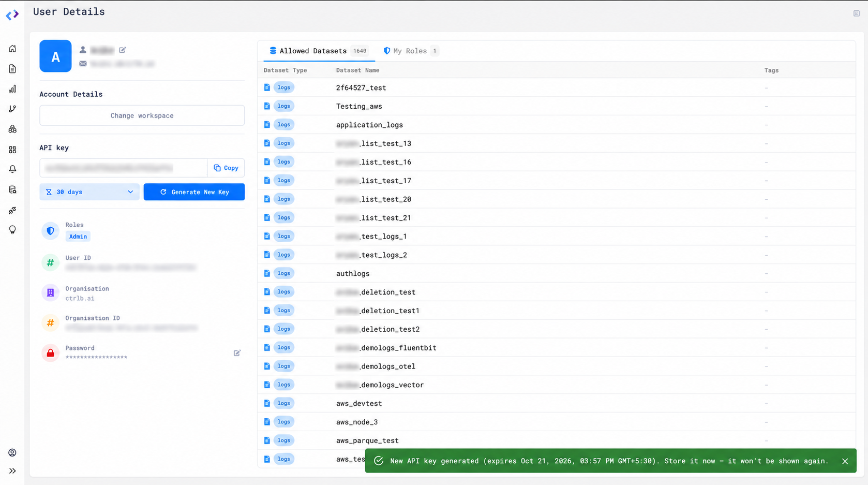Click the Dataset Name column header
Viewport: 868px width, 485px height.
point(357,70)
